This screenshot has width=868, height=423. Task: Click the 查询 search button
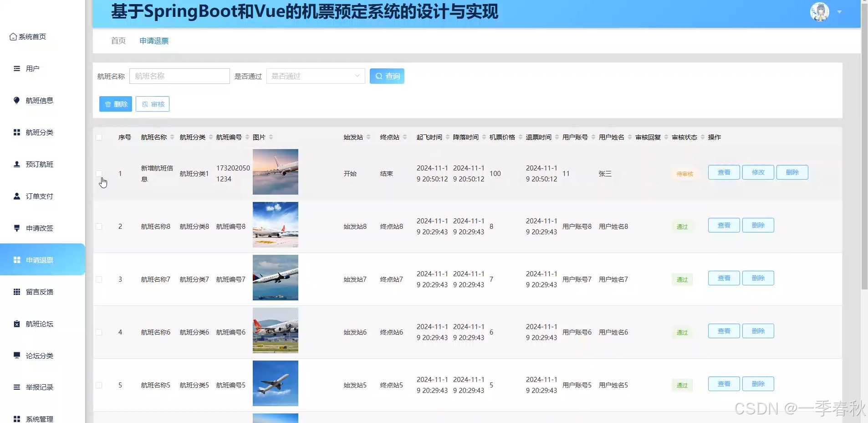pos(387,76)
